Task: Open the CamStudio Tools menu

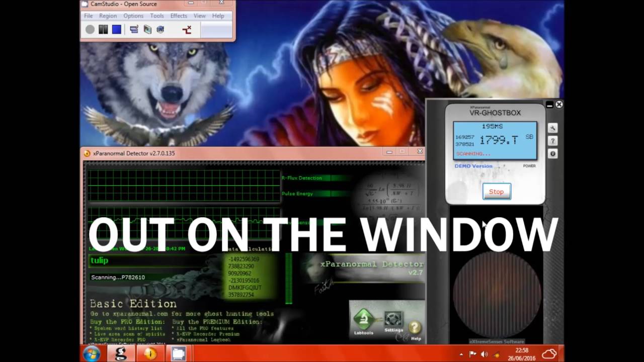Action: [157, 16]
